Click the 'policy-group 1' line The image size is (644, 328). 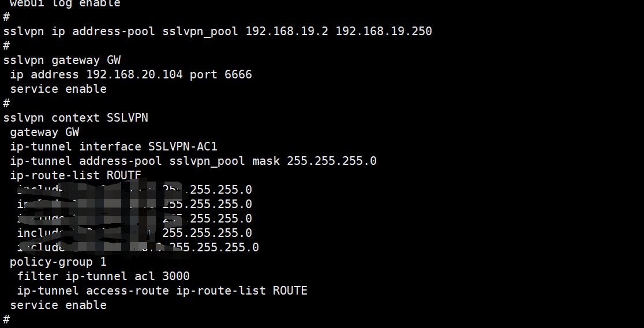(58, 262)
